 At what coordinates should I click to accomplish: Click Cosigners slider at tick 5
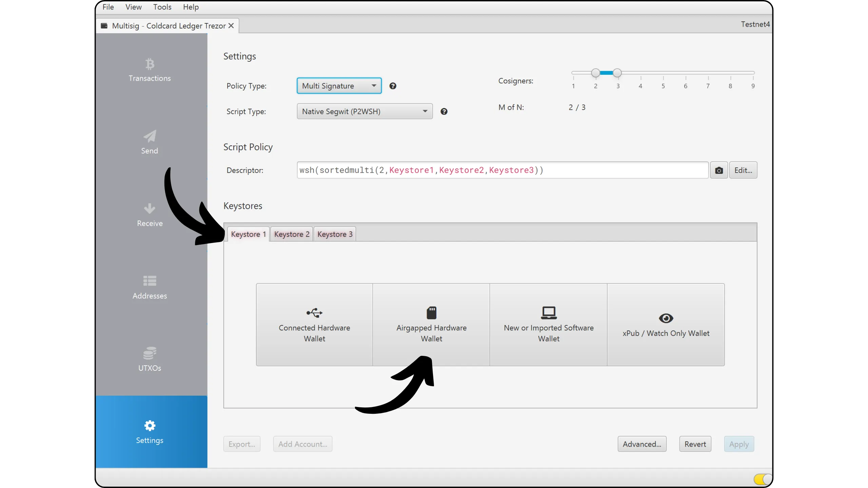click(663, 73)
